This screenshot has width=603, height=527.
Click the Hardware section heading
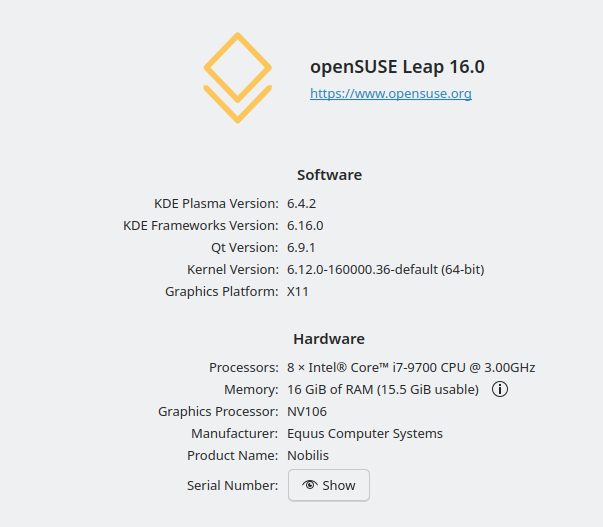pos(329,339)
